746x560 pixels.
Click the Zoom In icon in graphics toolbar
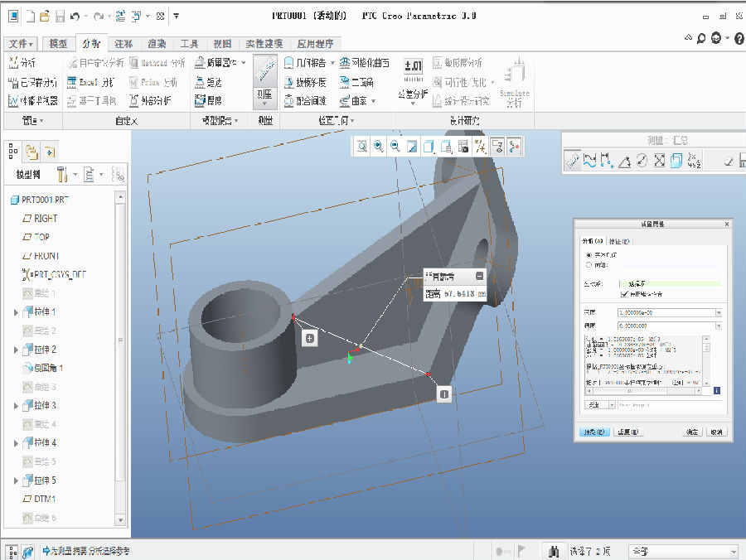click(x=379, y=147)
